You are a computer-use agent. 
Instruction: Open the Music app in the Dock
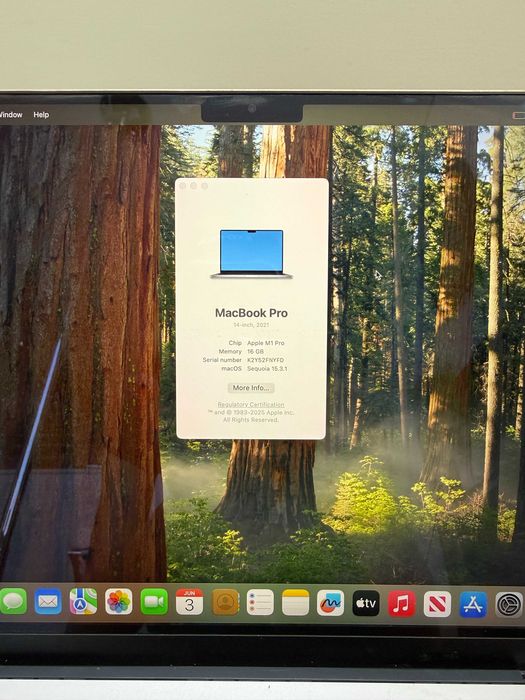point(401,604)
